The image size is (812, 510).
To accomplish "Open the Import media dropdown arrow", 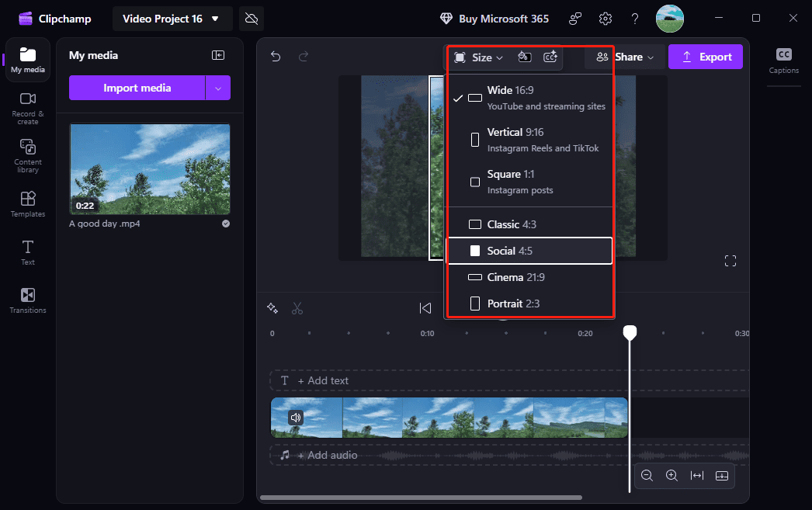I will click(218, 88).
